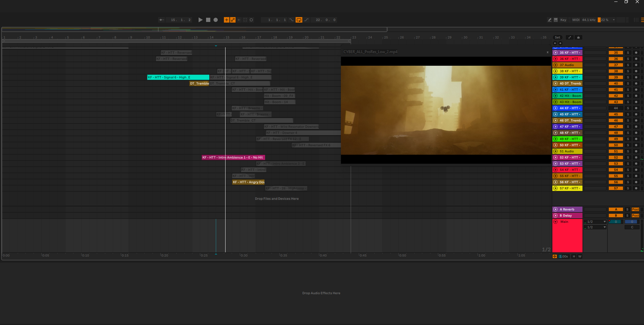Click the 44.1 kHz sample rate display
644x325 pixels.
tap(589, 20)
